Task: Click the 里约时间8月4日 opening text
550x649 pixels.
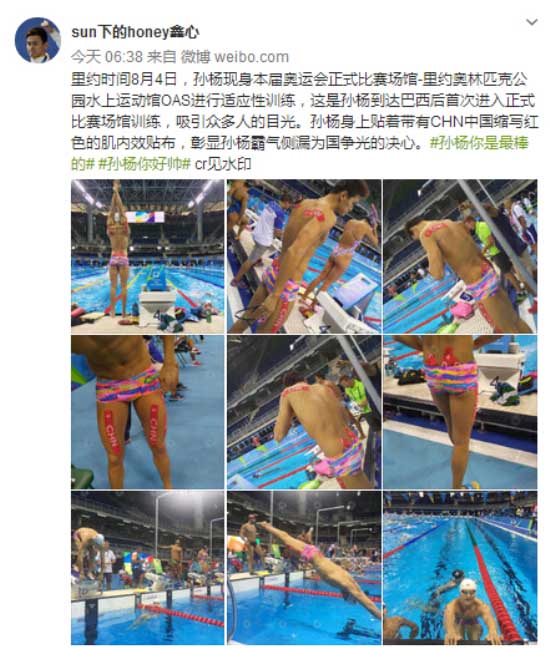Action: (124, 79)
